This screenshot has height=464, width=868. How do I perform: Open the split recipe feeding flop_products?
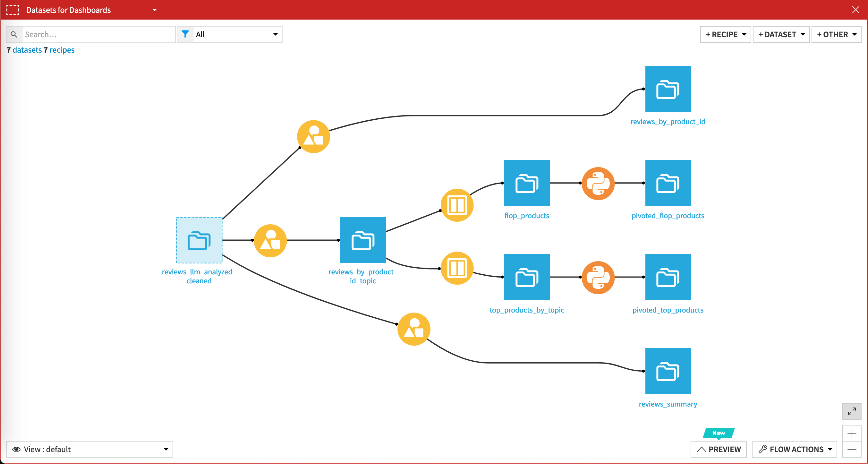(457, 205)
